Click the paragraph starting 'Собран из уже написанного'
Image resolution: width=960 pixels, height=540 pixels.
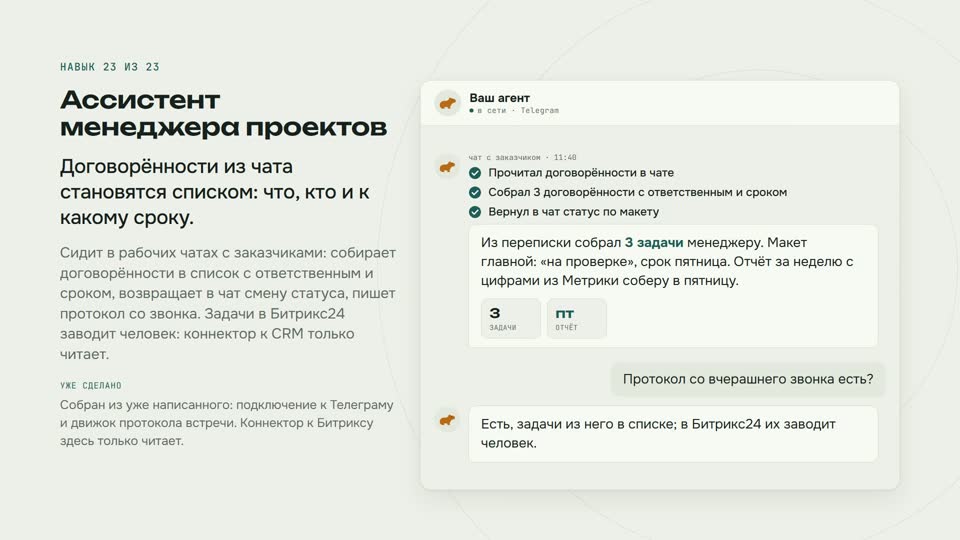click(x=227, y=422)
